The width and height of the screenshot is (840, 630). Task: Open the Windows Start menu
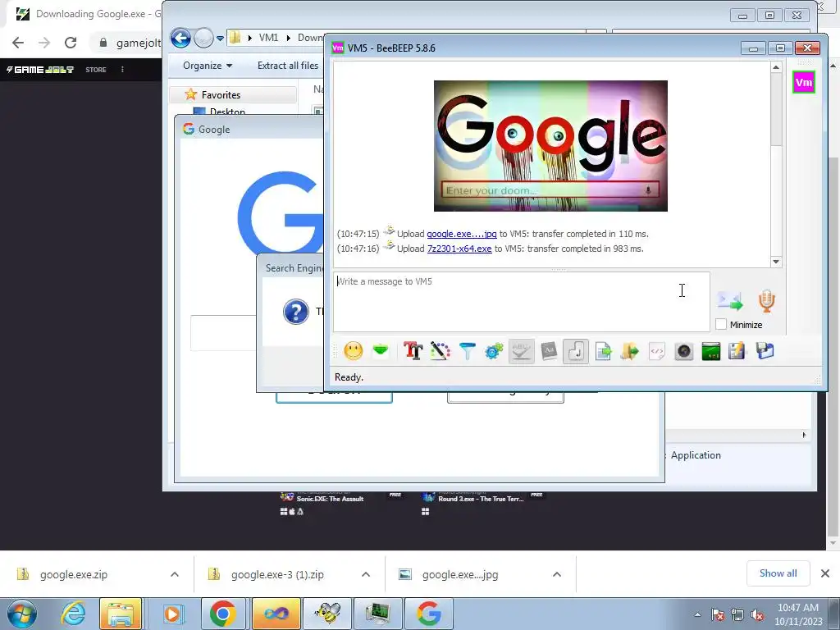click(x=21, y=614)
